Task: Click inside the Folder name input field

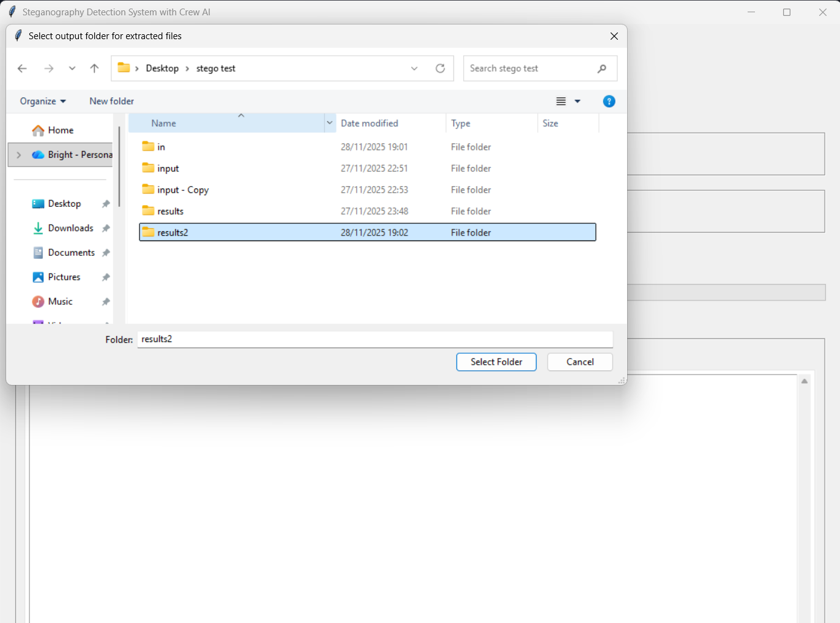Action: tap(375, 339)
